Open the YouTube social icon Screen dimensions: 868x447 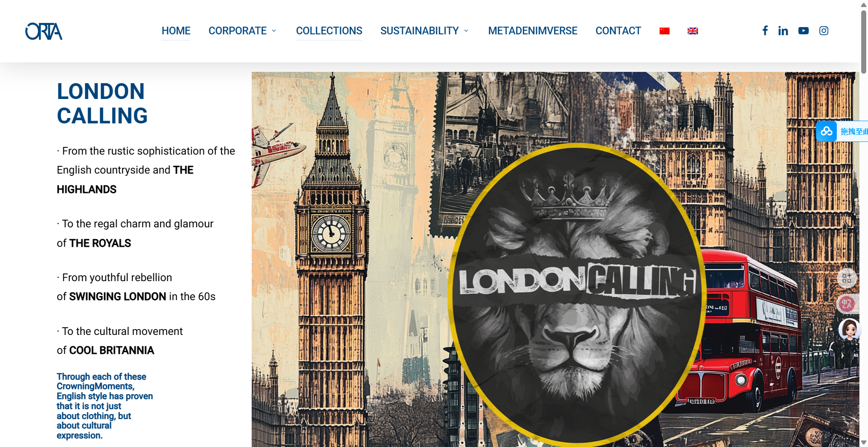(803, 31)
